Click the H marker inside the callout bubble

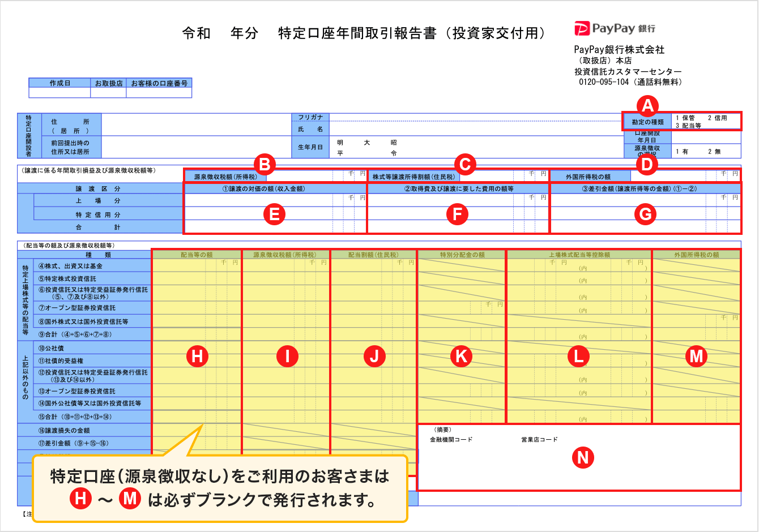click(x=80, y=499)
